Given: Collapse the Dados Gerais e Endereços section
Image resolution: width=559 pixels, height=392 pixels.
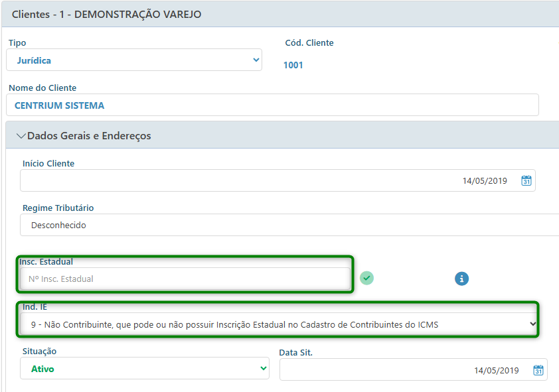Looking at the screenshot, I should (21, 136).
